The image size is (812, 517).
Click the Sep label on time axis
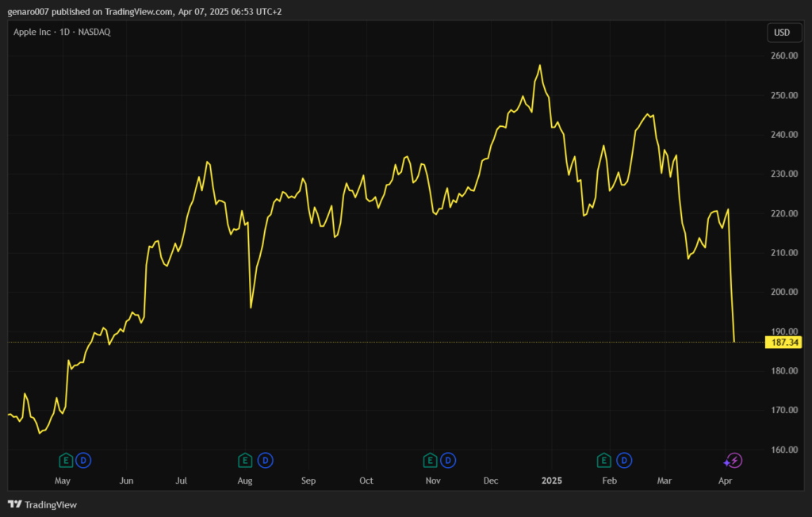pyautogui.click(x=308, y=481)
